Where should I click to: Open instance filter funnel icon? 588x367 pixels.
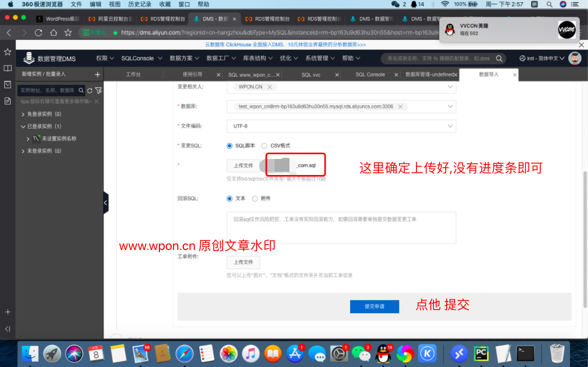tap(98, 90)
